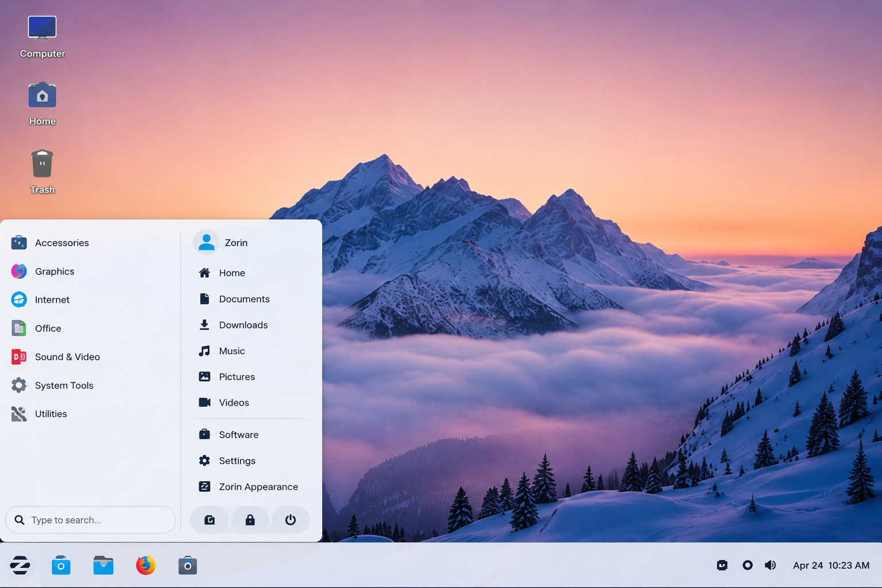This screenshot has height=588, width=882.
Task: Open the Files manager in taskbar
Action: (103, 565)
